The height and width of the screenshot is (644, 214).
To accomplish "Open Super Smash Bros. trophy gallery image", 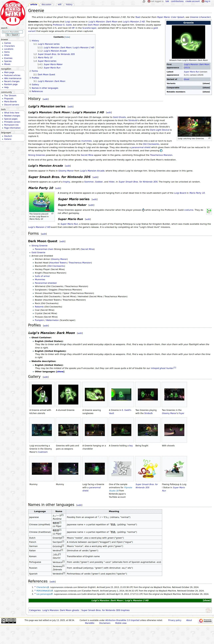I will 148,469.
